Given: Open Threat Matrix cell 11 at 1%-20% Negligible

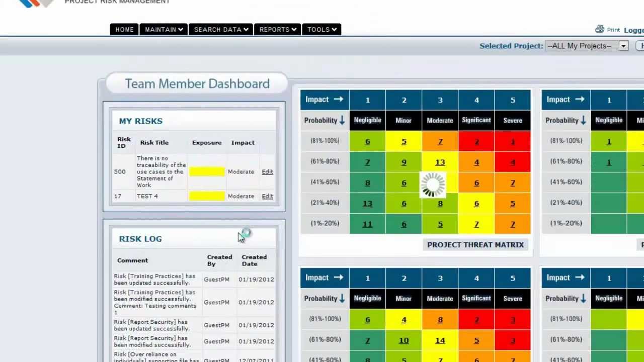Looking at the screenshot, I should pyautogui.click(x=367, y=224).
